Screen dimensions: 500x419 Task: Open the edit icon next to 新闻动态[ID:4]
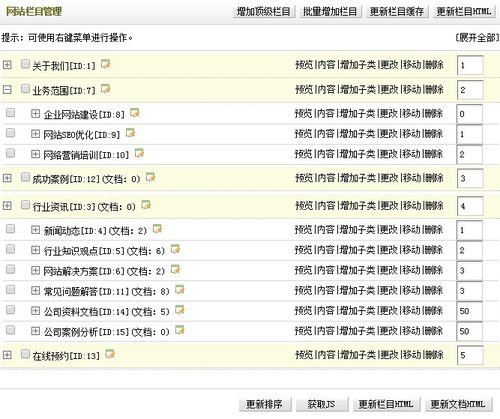click(157, 229)
